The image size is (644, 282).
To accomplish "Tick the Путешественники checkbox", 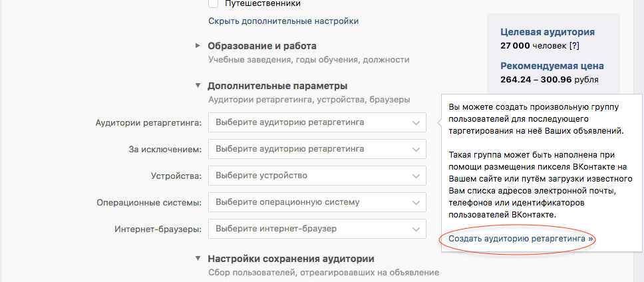I will pos(214,3).
